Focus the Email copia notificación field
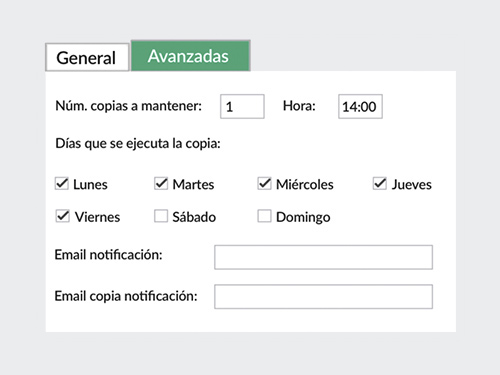This screenshot has height=375, width=500. coord(324,297)
